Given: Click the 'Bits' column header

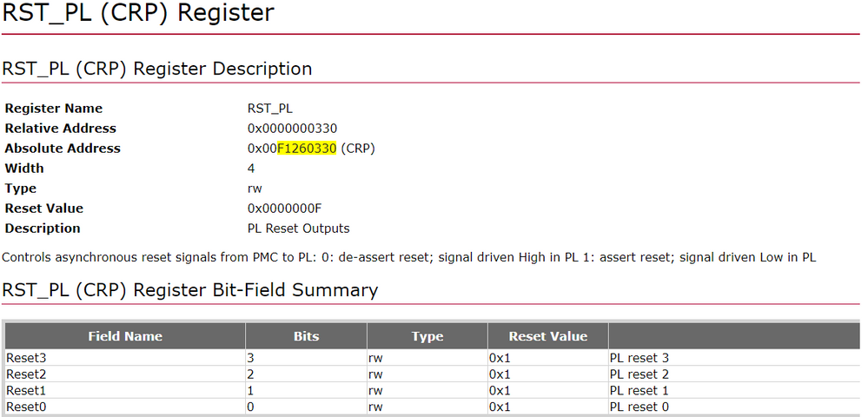Looking at the screenshot, I should 306,336.
